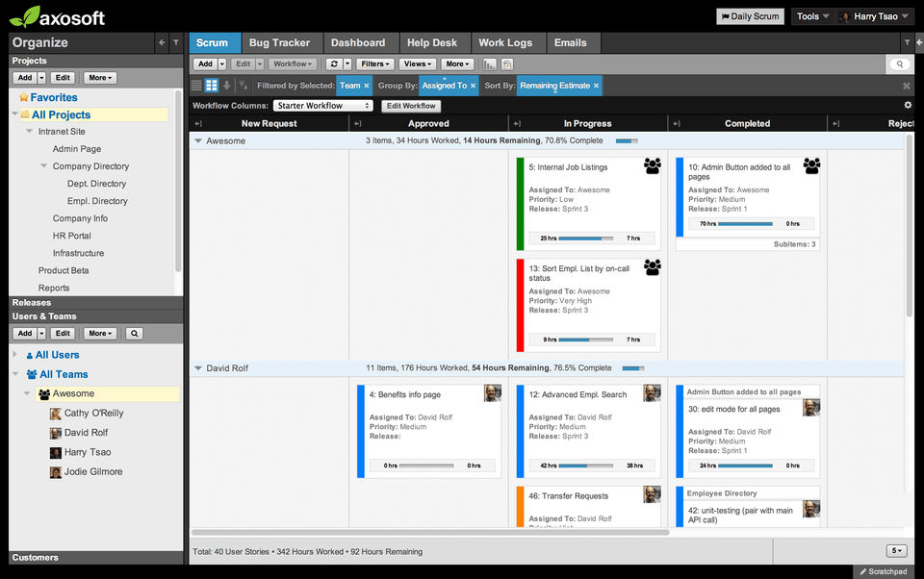
Task: Click the down arrow rank icon
Action: (x=226, y=86)
